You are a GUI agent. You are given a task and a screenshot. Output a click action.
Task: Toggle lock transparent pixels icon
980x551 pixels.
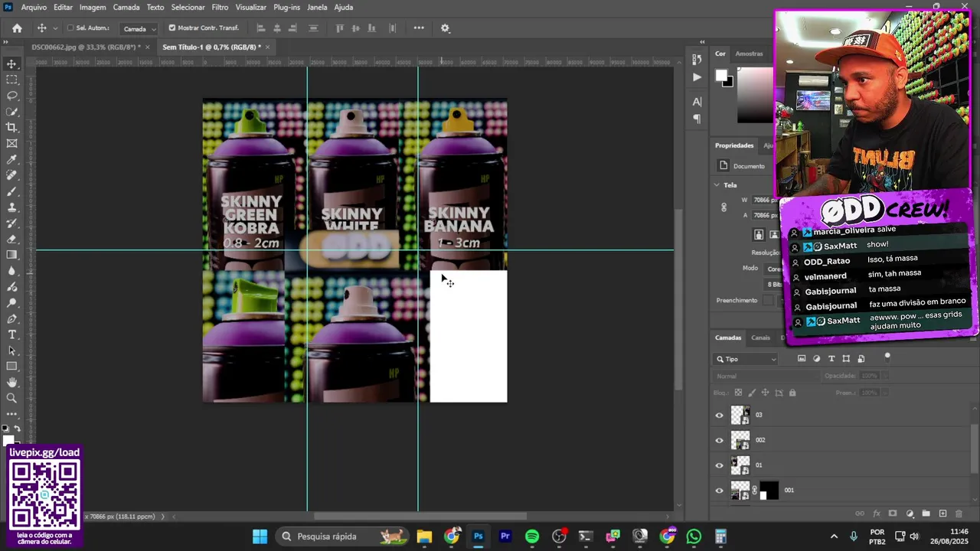[738, 393]
